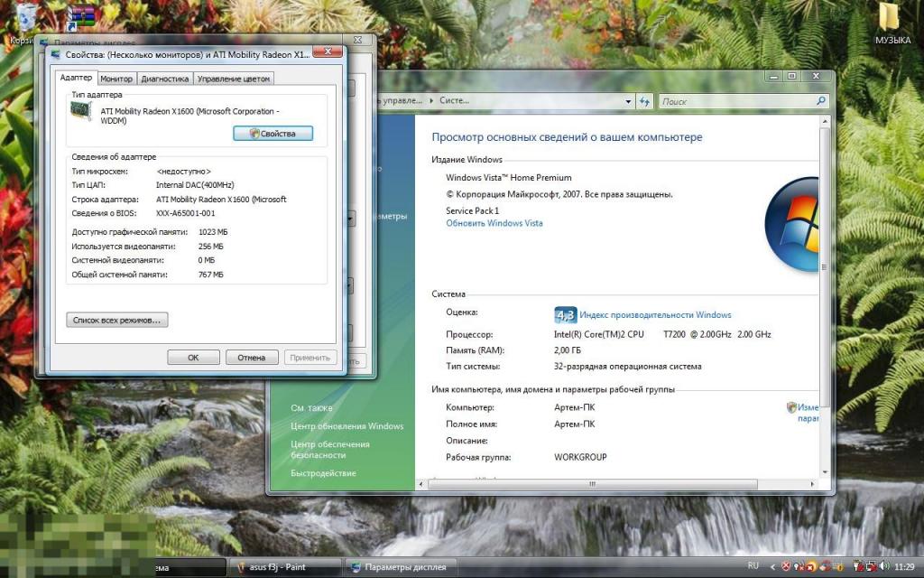The image size is (924, 578).
Task: Click the power plug tray icon
Action: [857, 567]
